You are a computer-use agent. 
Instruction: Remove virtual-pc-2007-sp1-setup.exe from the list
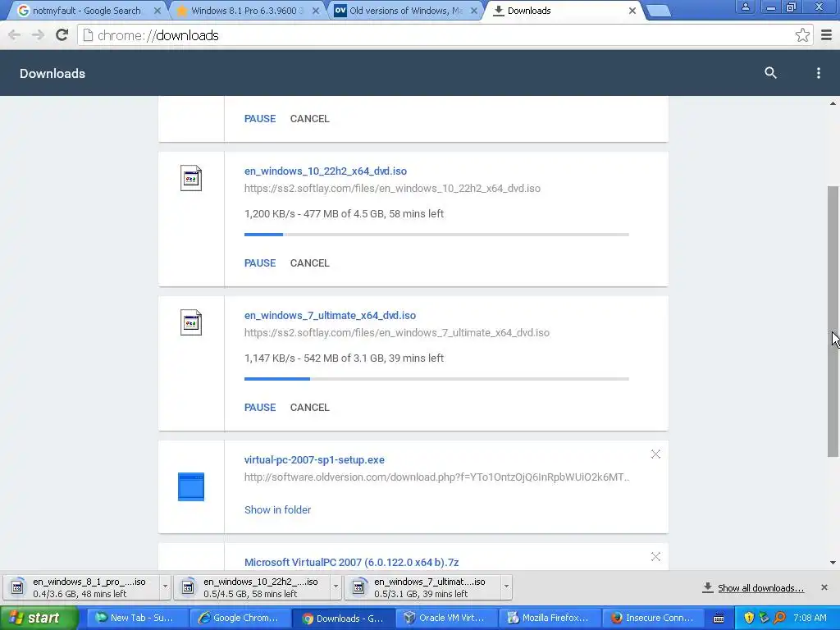[655, 454]
